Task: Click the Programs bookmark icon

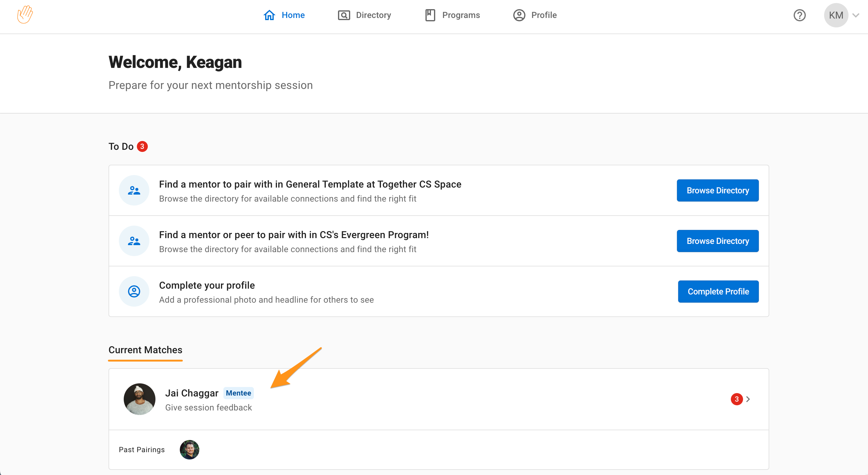Action: 430,15
